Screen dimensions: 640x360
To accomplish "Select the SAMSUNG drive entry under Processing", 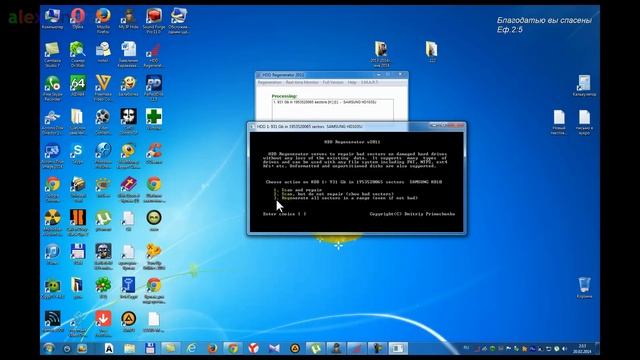I will click(324, 102).
